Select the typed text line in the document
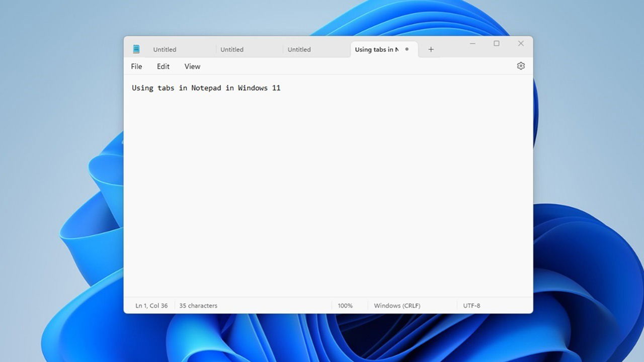 pos(206,87)
